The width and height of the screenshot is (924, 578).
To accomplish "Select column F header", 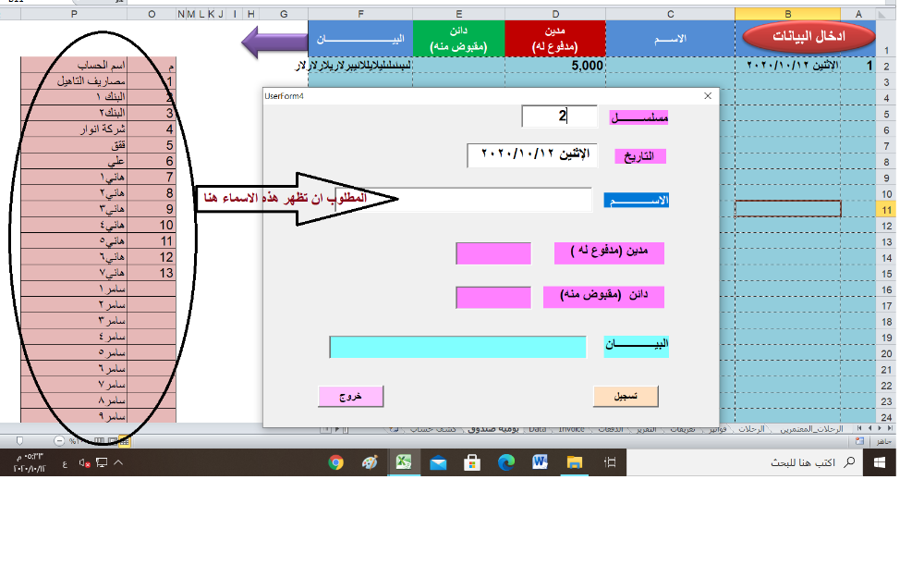I will pos(360,14).
